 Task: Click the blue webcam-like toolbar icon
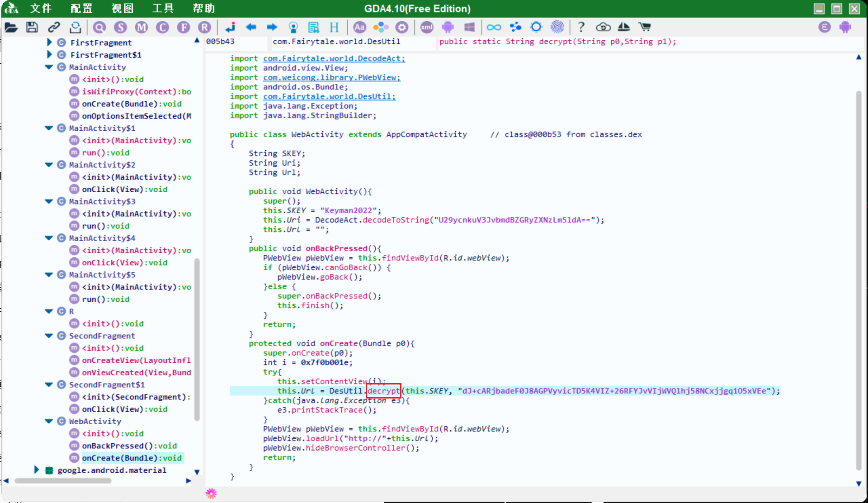click(293, 28)
